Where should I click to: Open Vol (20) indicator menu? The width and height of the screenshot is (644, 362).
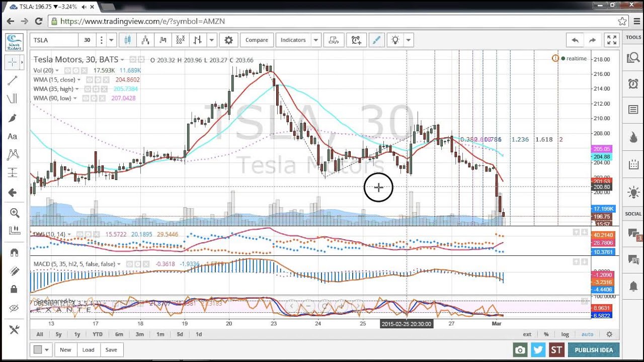(x=57, y=70)
